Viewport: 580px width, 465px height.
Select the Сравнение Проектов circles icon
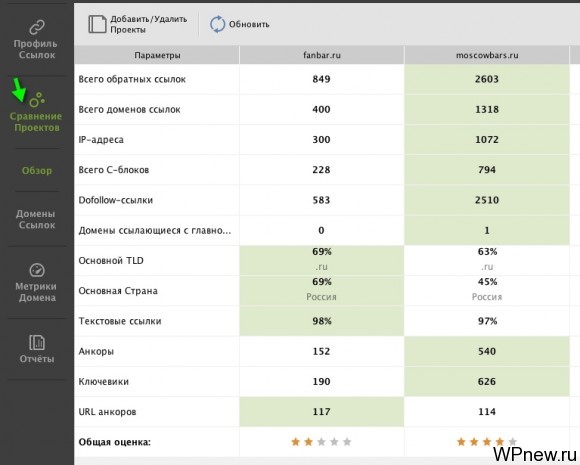[37, 100]
